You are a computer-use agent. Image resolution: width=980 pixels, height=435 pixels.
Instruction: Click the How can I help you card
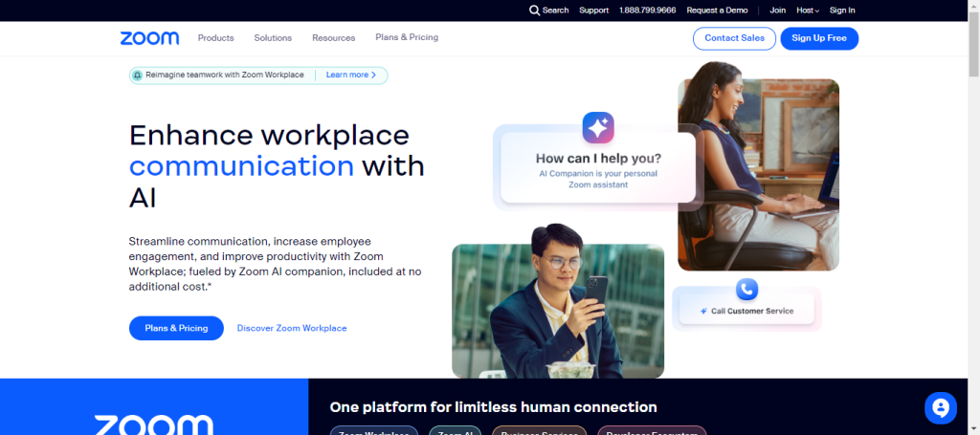598,167
